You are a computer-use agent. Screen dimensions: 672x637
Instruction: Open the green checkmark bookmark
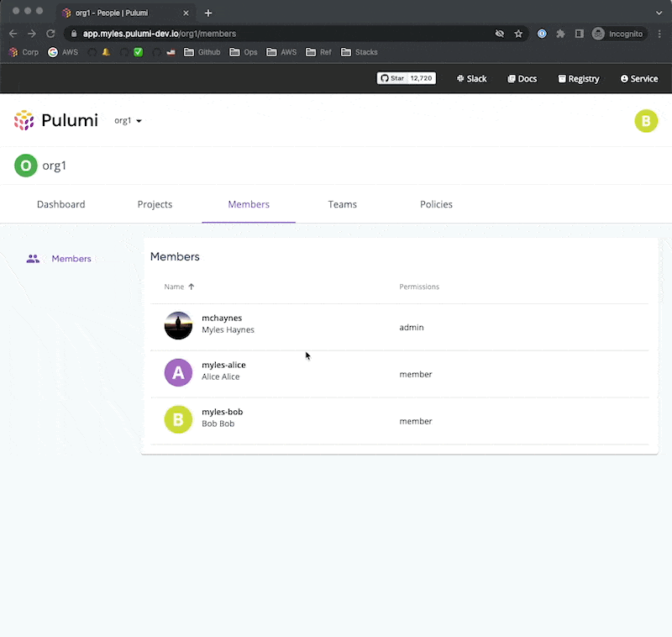pyautogui.click(x=138, y=52)
